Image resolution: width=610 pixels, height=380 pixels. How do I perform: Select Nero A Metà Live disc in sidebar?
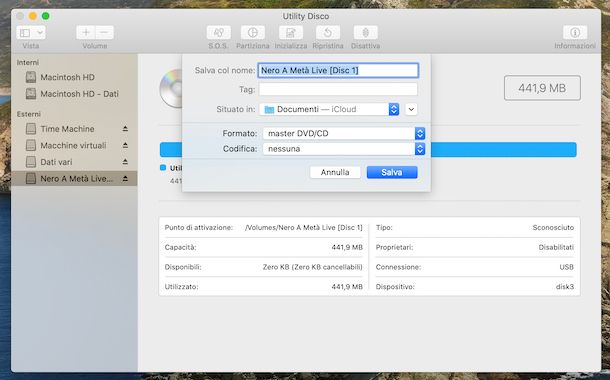pyautogui.click(x=74, y=179)
